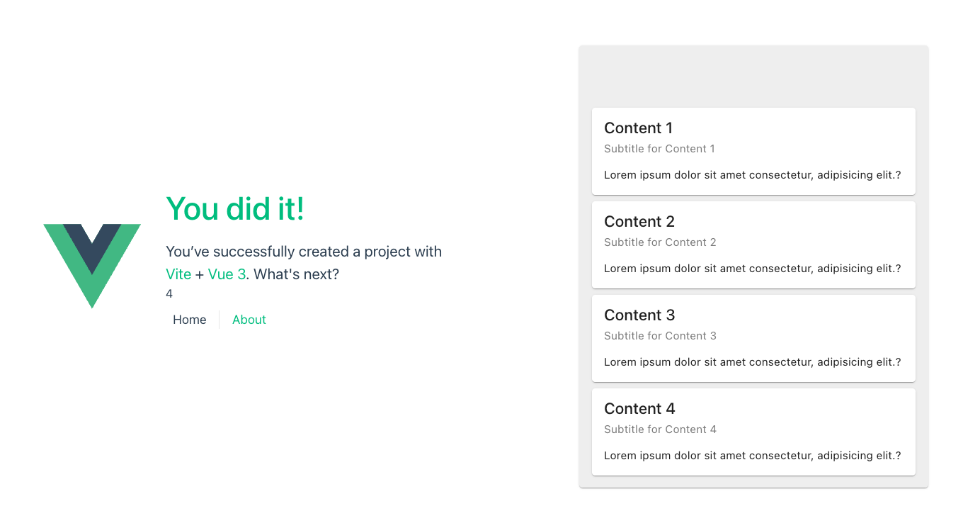Click the Lorem ipsum text in Content 1
The width and height of the screenshot is (980, 528).
[752, 175]
